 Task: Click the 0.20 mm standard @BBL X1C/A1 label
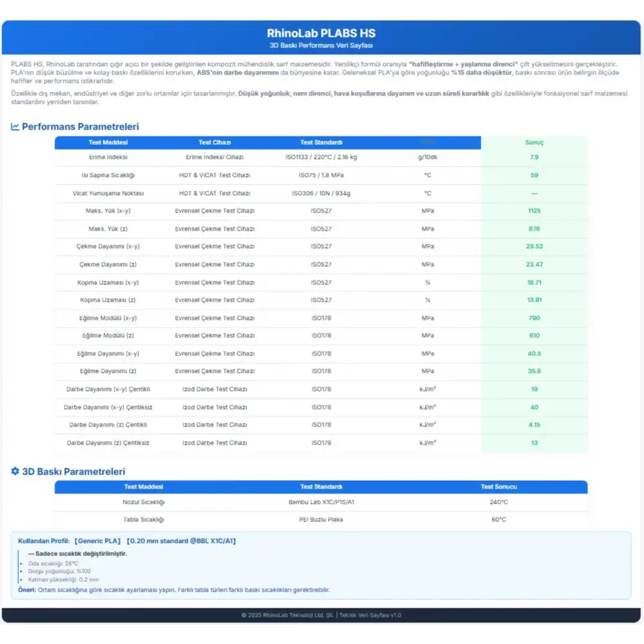(x=181, y=541)
